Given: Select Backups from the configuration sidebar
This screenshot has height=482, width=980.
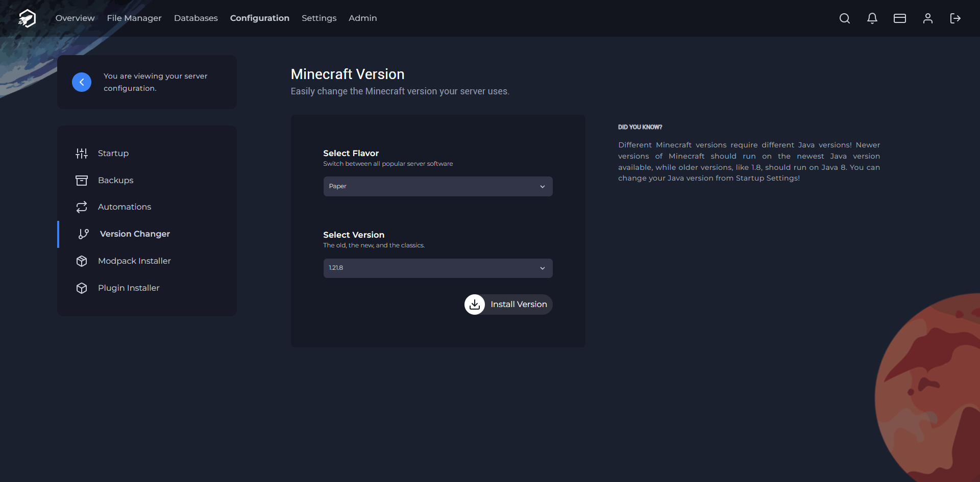Looking at the screenshot, I should [115, 181].
